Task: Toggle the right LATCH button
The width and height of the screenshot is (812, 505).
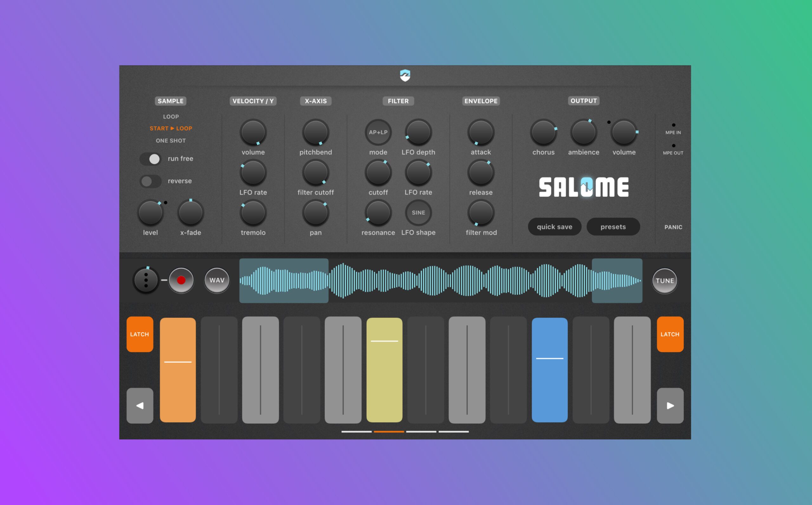Action: [670, 334]
